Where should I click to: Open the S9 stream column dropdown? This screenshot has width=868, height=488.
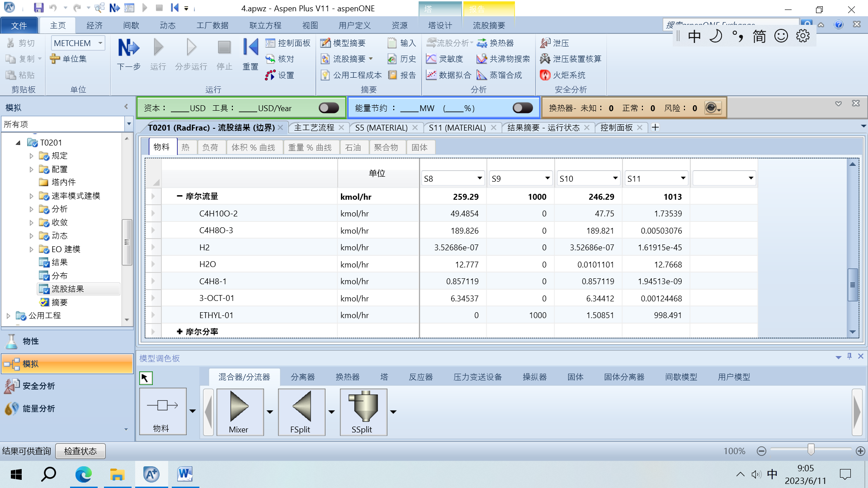[x=547, y=178]
